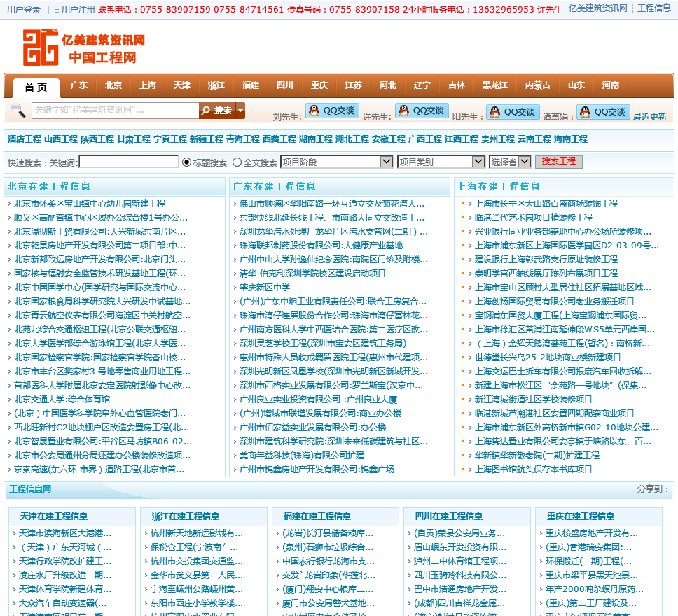Screen dimensions: 678x616
Task: Open the 酒店工程 category link
Action: tap(25, 139)
